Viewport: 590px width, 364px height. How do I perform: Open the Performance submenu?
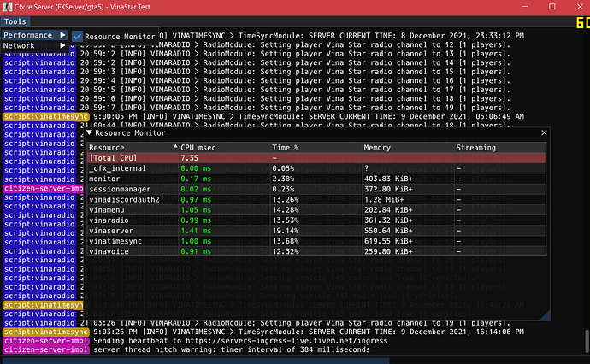click(x=34, y=35)
